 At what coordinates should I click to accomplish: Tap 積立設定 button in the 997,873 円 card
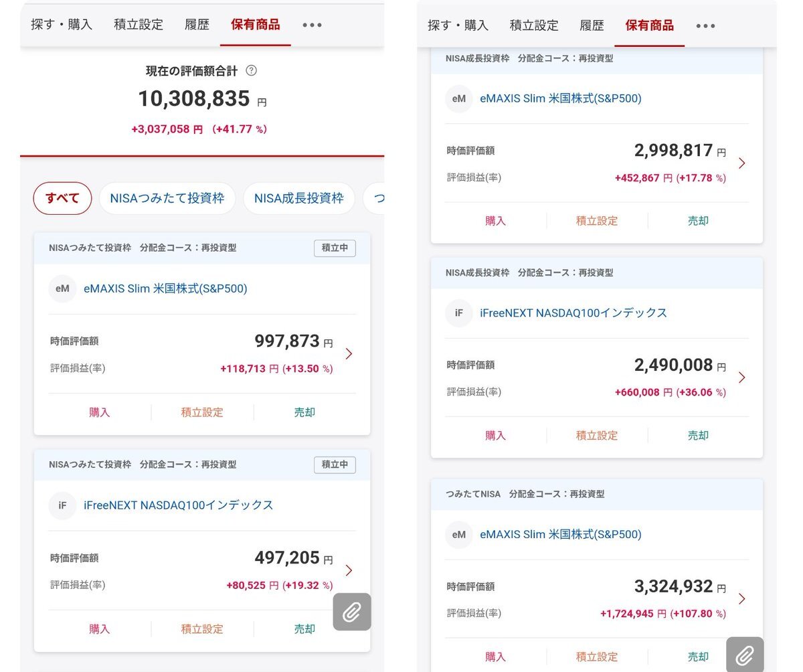pos(202,412)
